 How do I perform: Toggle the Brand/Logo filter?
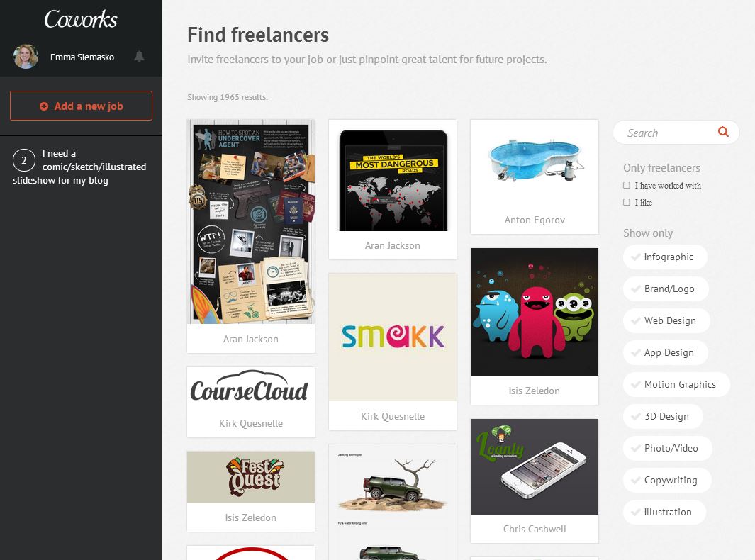[x=665, y=289]
